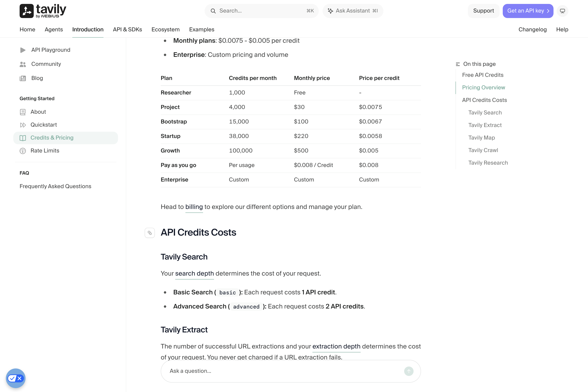Screen dimensions: 588x392
Task: Follow the extraction depth link
Action: tap(337, 347)
